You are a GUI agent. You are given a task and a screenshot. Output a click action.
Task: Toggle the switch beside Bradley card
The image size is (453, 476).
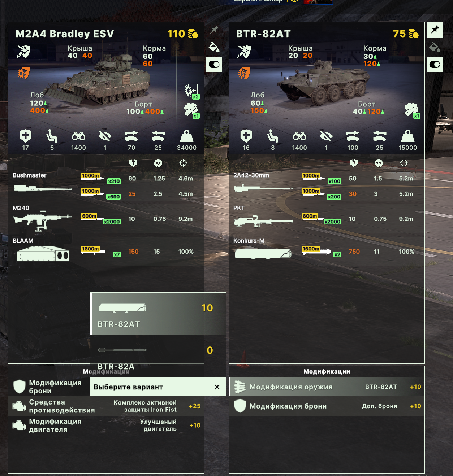click(x=214, y=65)
